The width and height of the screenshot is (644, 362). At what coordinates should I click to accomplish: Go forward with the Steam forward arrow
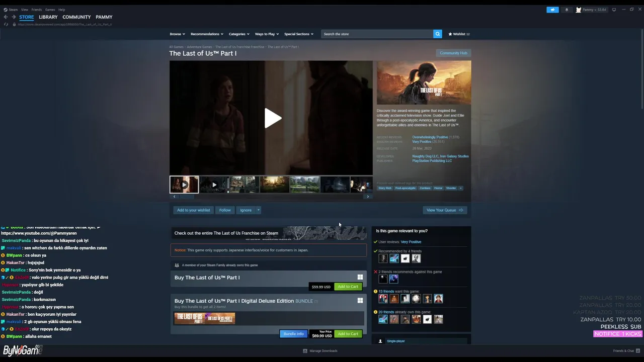point(14,17)
